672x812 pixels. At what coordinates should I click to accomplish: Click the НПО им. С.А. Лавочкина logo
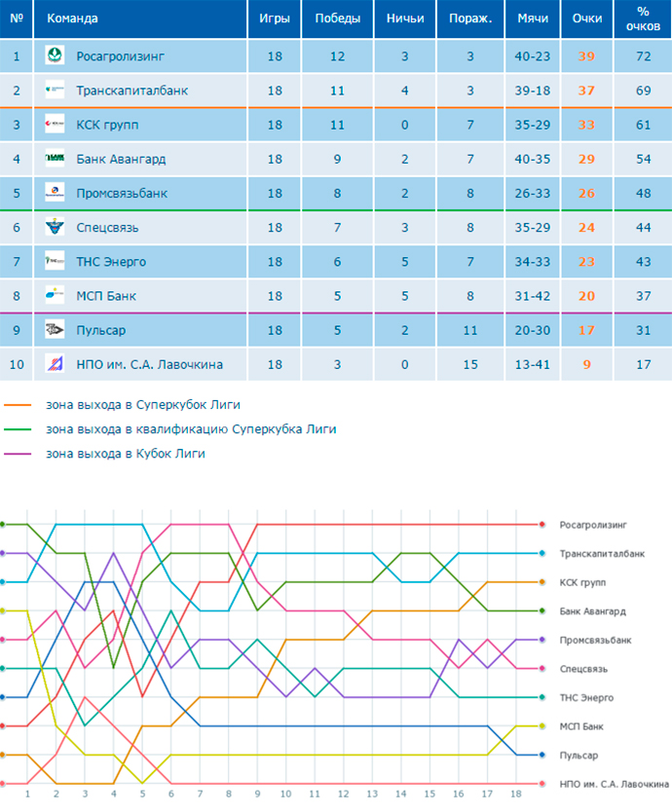pyautogui.click(x=55, y=363)
